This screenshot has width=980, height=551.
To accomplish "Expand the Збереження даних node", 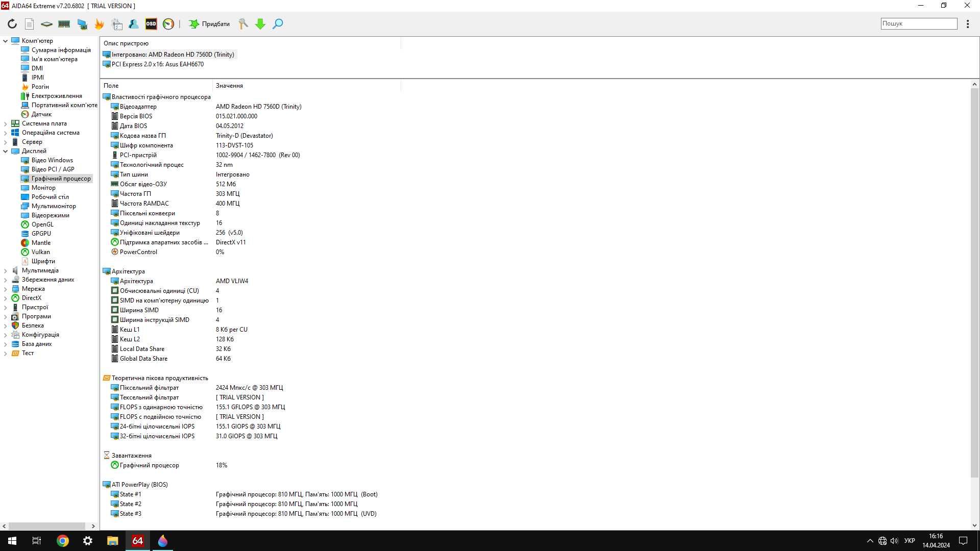I will [x=6, y=280].
